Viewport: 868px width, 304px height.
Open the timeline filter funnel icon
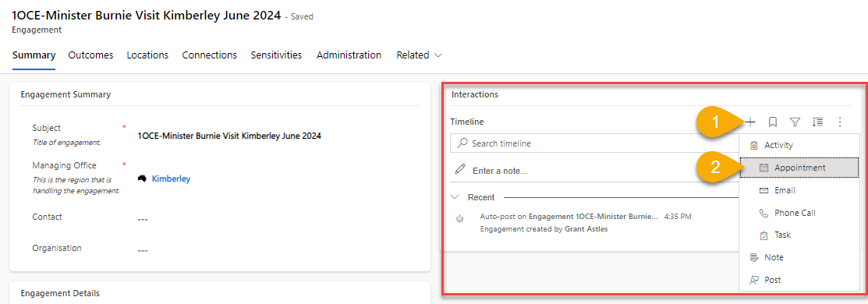[x=795, y=122]
